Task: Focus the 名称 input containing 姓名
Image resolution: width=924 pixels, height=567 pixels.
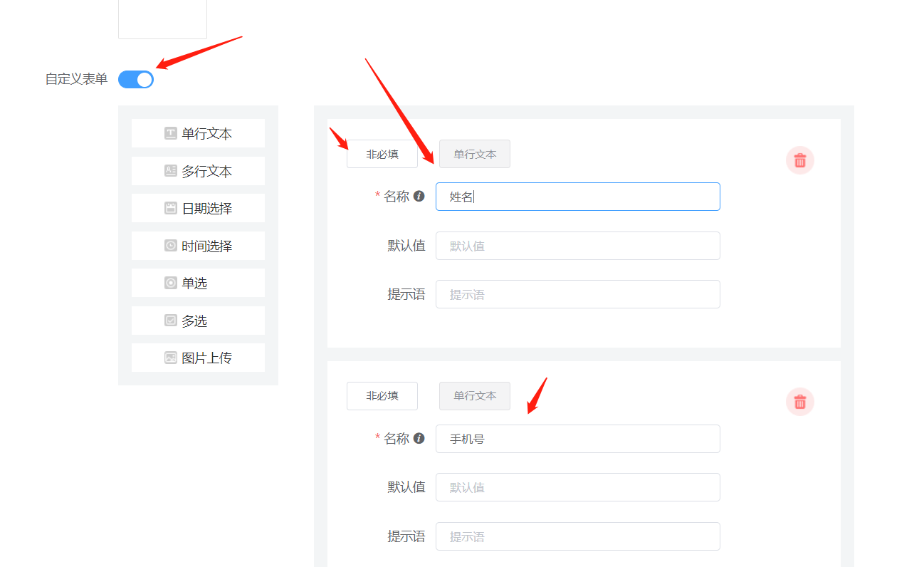Action: tap(578, 197)
